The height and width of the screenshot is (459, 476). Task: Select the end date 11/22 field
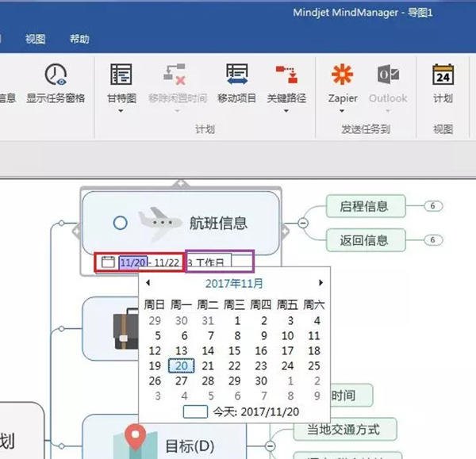click(x=167, y=262)
